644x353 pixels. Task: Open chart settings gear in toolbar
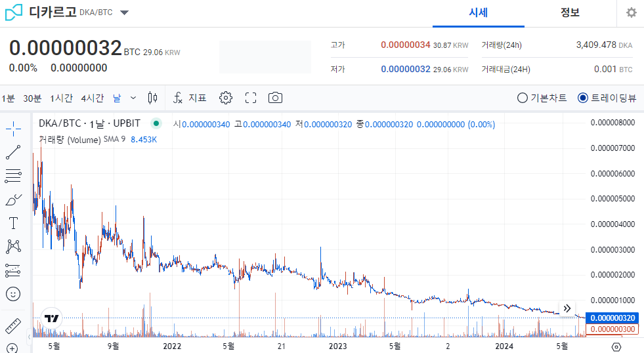point(225,98)
